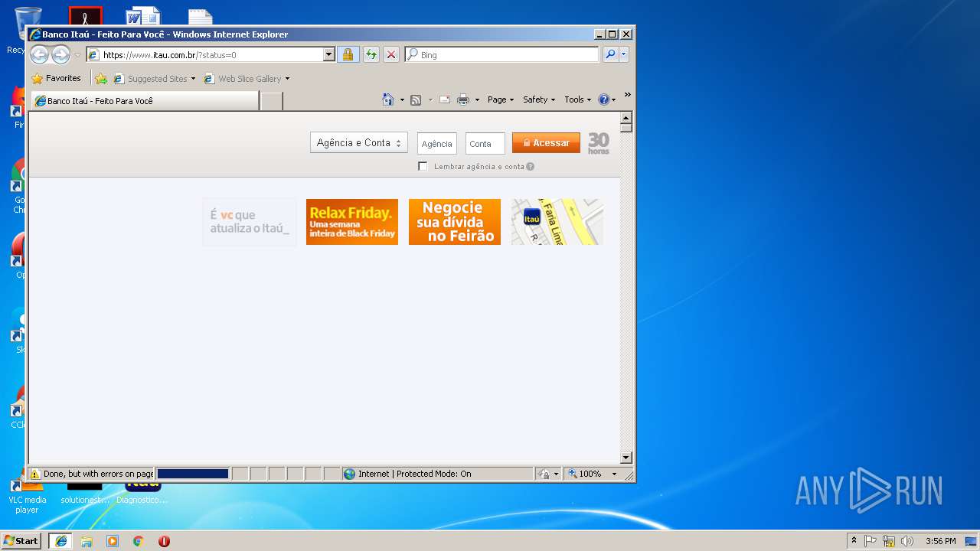The height and width of the screenshot is (551, 980).
Task: Expand the Recent Pages dropdown arrow
Action: [x=77, y=55]
